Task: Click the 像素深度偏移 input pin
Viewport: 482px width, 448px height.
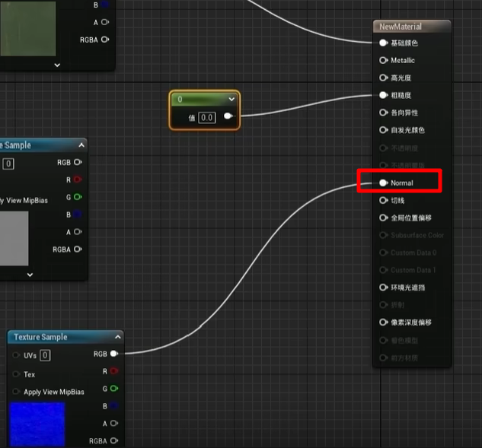Action: pyautogui.click(x=383, y=322)
